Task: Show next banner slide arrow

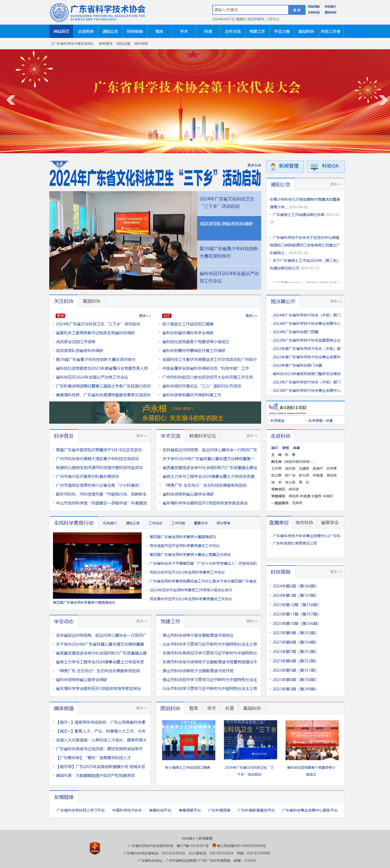Action: (x=383, y=100)
